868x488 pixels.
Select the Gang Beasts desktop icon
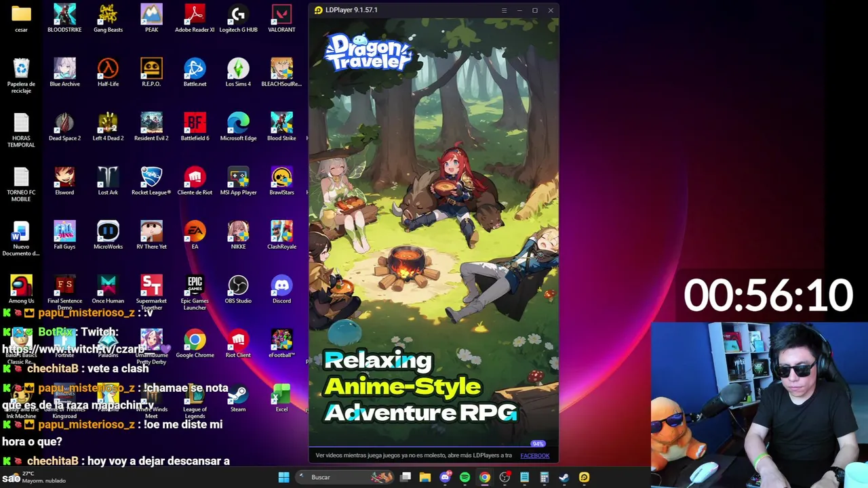108,18
